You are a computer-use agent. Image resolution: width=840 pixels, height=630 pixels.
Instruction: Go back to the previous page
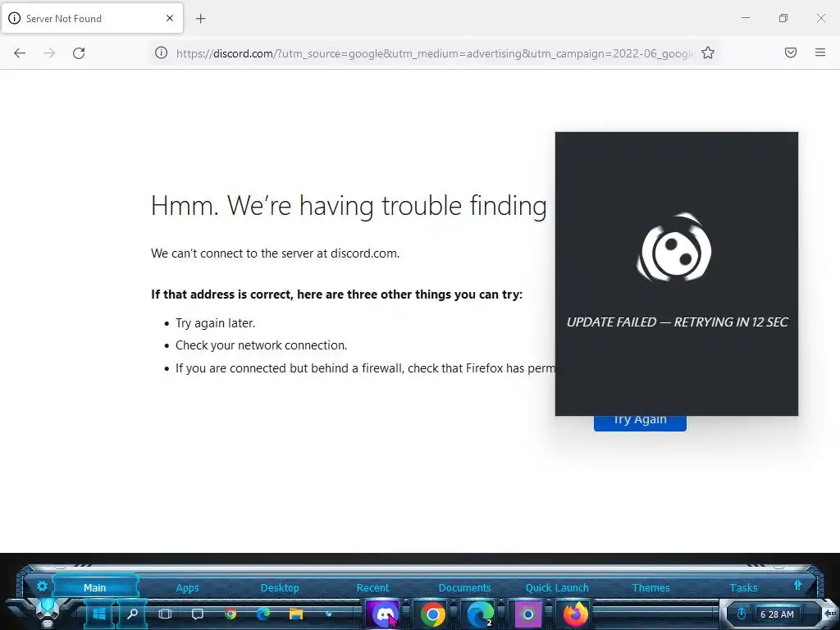pyautogui.click(x=20, y=53)
